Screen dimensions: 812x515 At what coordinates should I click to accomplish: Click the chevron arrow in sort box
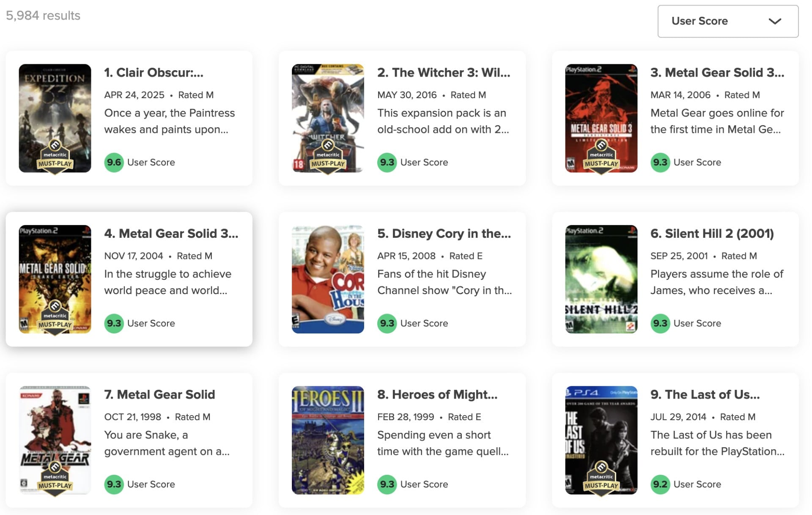774,21
